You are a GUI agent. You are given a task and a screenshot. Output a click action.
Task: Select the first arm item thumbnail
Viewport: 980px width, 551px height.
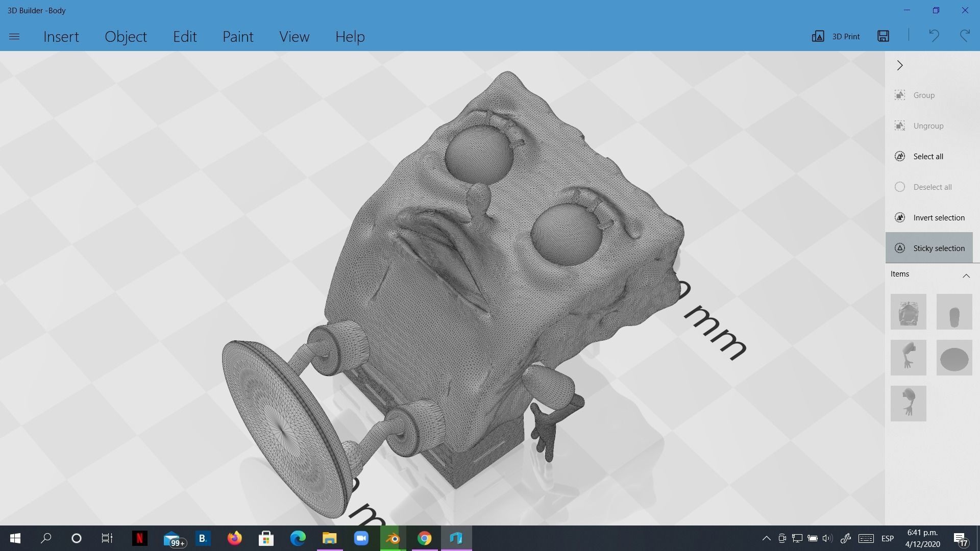tap(908, 358)
